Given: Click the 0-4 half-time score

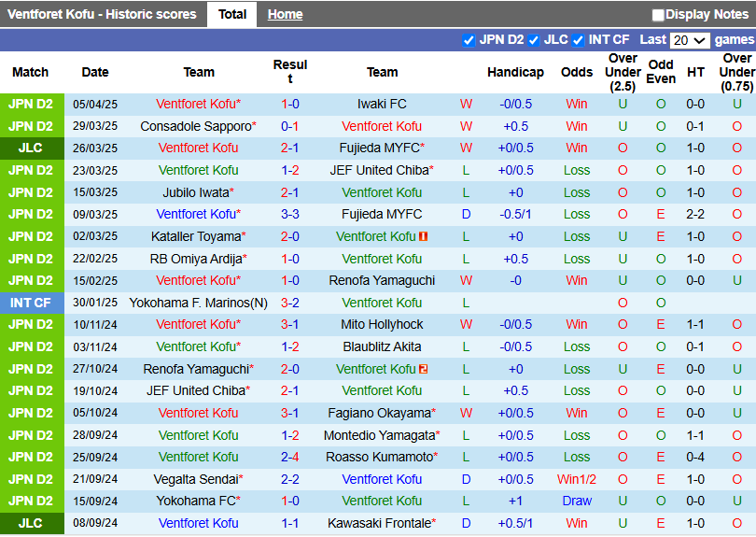Looking at the screenshot, I should (695, 458).
